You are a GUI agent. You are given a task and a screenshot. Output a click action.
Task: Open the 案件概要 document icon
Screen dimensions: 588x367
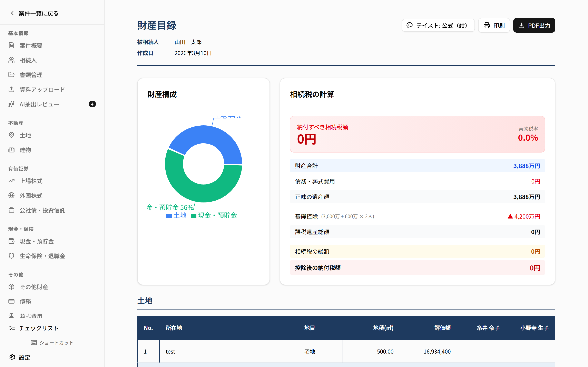[x=12, y=45]
